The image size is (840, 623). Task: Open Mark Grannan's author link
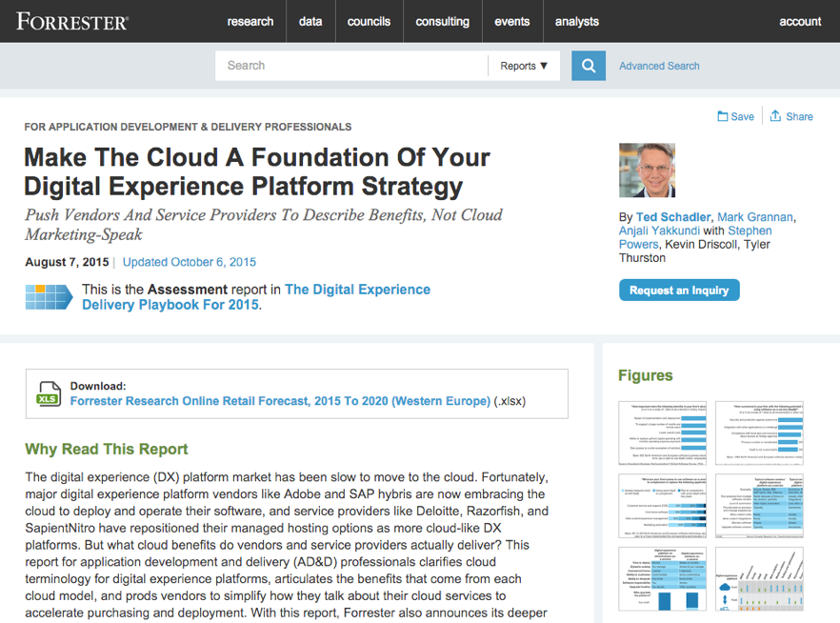point(755,217)
